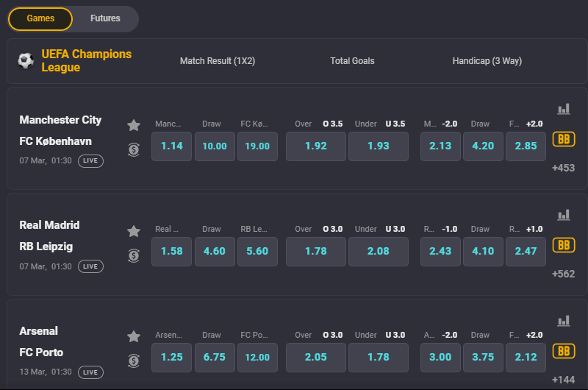The image size is (588, 390).
Task: Bet on Arsenal win at 1.25
Action: [172, 358]
